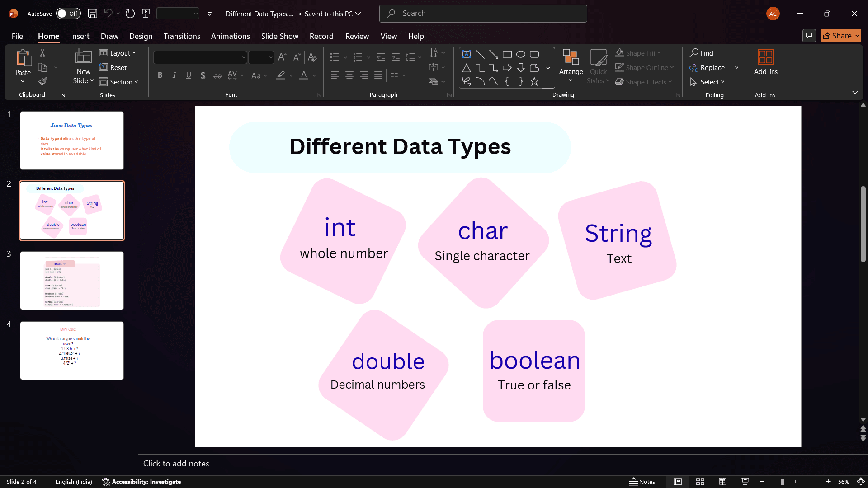Click the Cut scissors icon
Image resolution: width=868 pixels, height=488 pixels.
click(42, 53)
